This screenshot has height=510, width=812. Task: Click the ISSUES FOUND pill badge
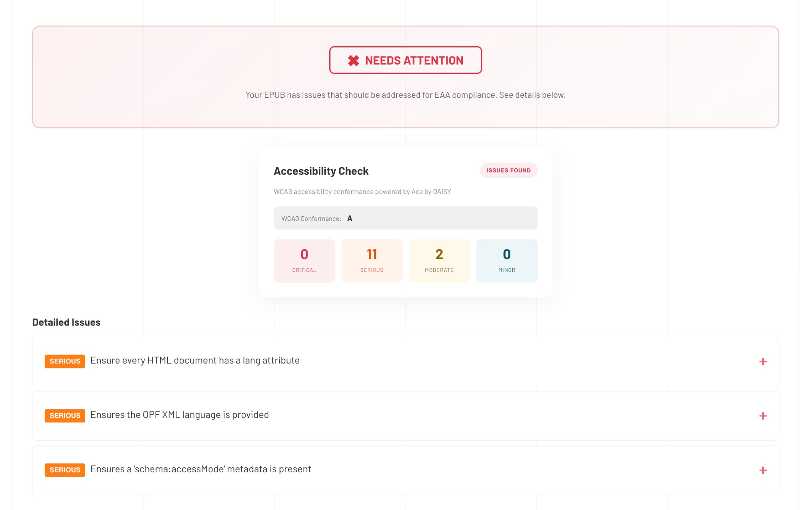coord(508,170)
